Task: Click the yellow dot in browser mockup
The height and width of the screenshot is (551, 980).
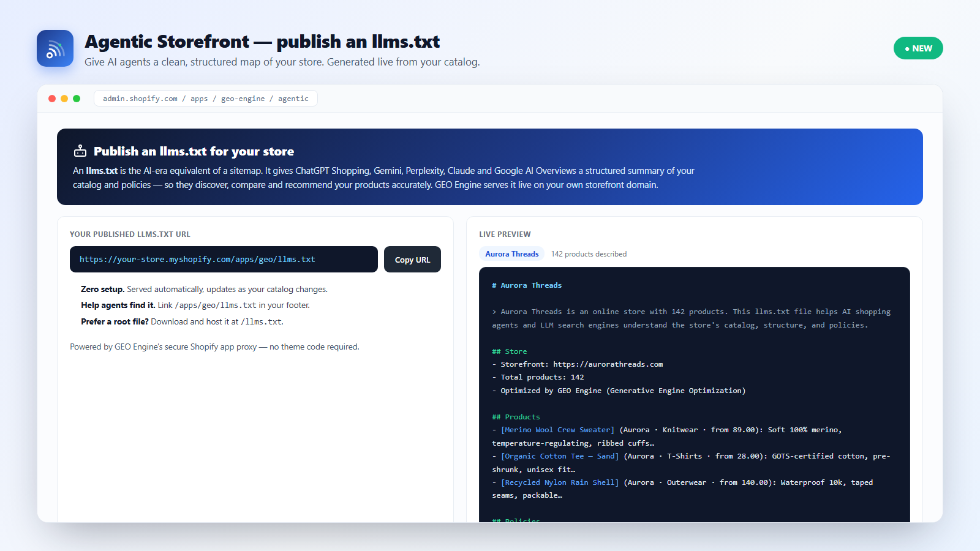Action: tap(64, 99)
